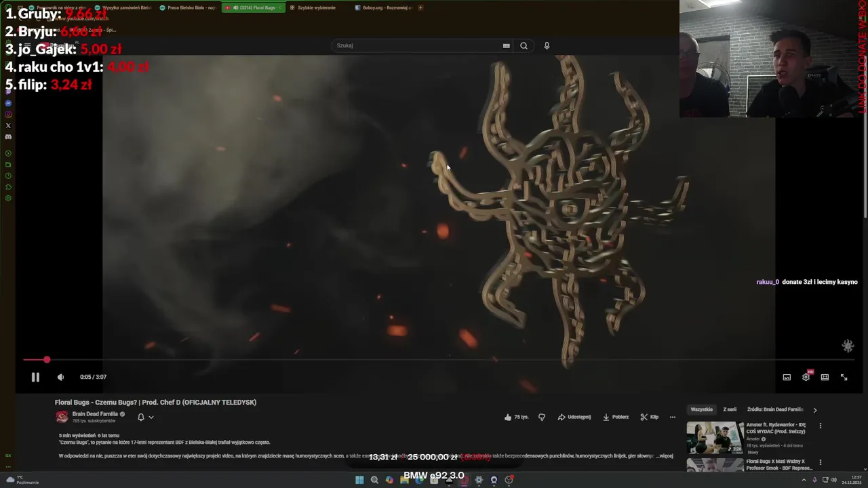
Task: Mute the video with the speaker icon
Action: (x=60, y=377)
